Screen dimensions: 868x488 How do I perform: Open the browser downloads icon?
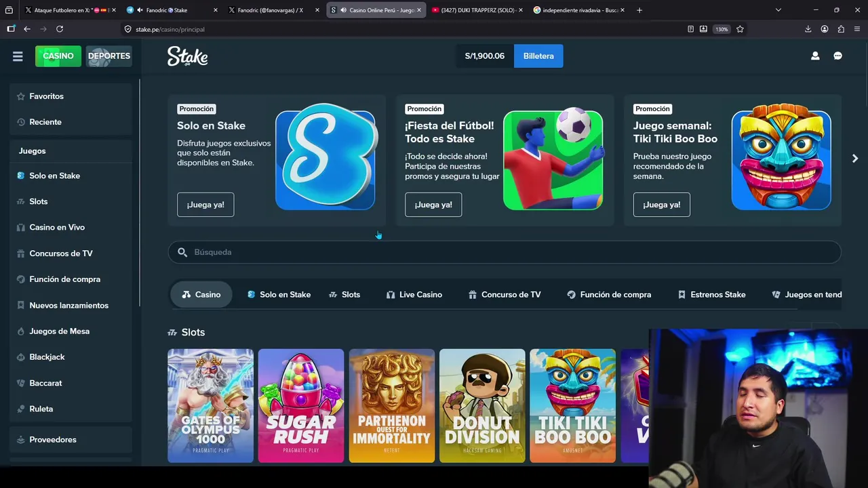click(808, 29)
